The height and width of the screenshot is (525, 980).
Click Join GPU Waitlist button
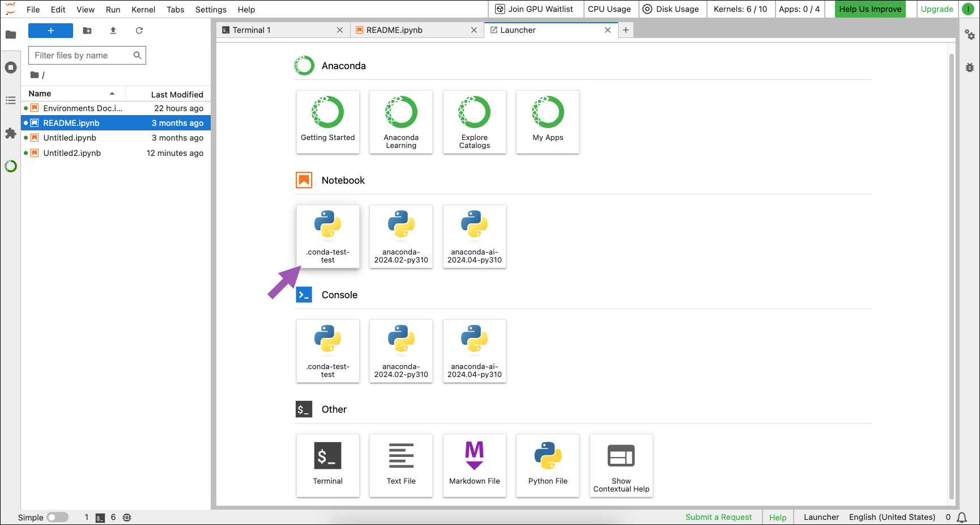coord(535,9)
